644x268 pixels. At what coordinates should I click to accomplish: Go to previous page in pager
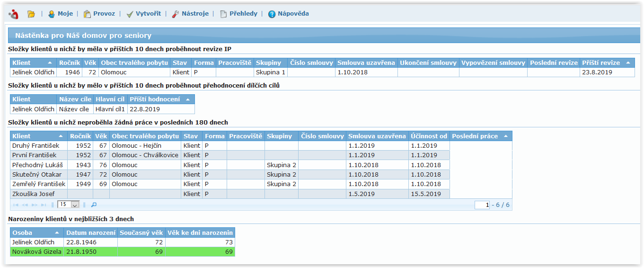25,205
